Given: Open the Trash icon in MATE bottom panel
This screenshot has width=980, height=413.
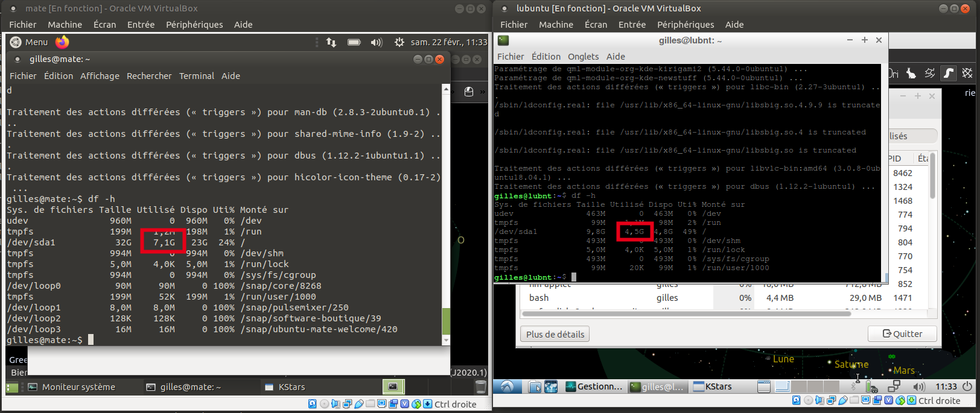Looking at the screenshot, I should coord(480,387).
